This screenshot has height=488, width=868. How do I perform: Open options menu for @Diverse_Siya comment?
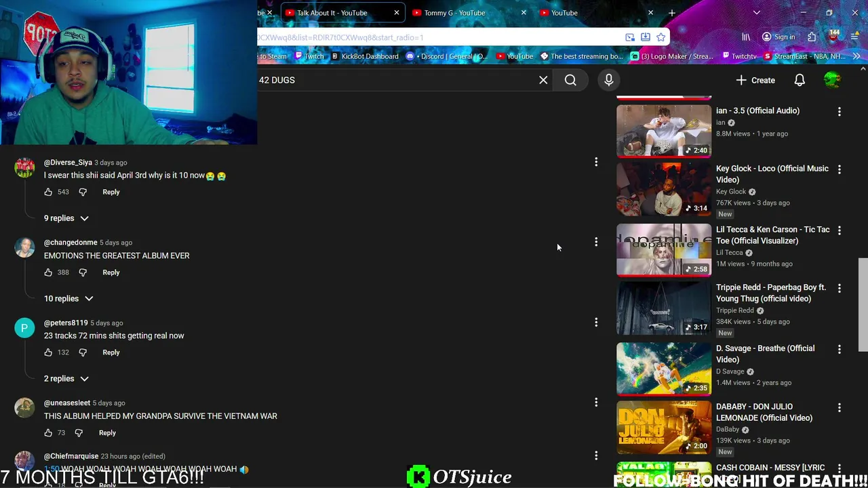[596, 162]
